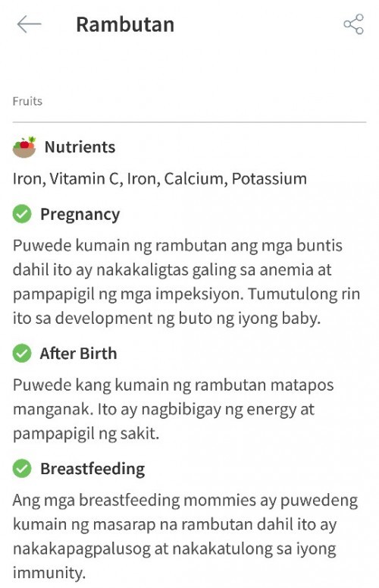Tap the back arrow icon
The height and width of the screenshot is (588, 379).
tap(29, 24)
